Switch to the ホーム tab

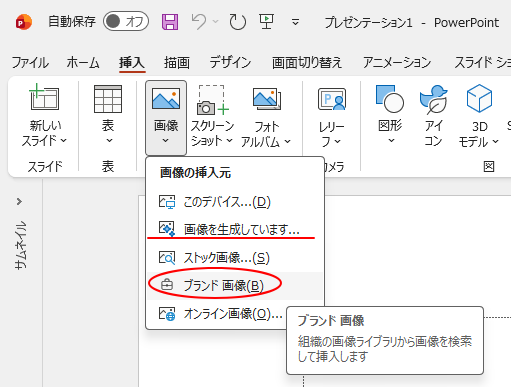83,62
